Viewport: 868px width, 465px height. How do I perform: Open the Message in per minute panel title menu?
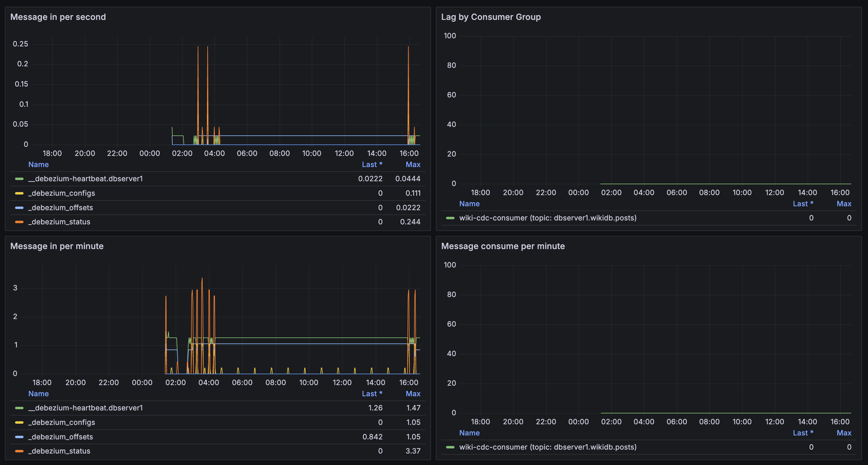tap(57, 246)
